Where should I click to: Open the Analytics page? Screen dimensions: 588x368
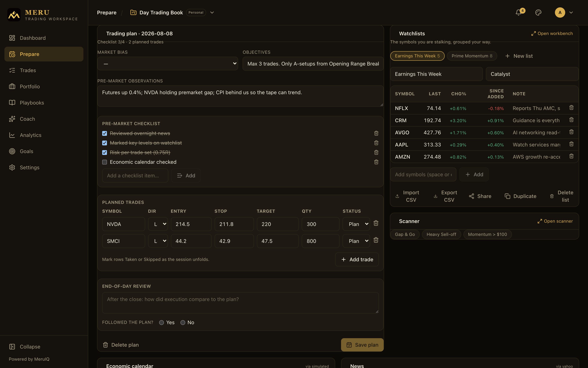point(44,135)
